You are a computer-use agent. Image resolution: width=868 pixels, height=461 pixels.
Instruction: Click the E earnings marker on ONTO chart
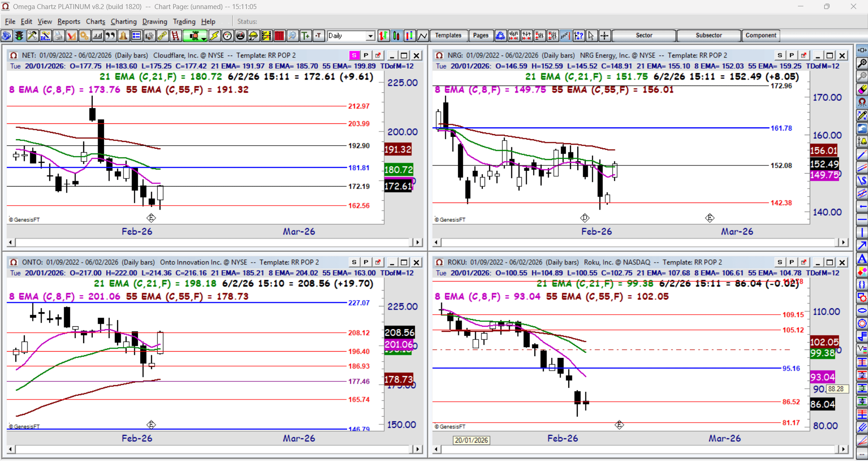coord(151,424)
